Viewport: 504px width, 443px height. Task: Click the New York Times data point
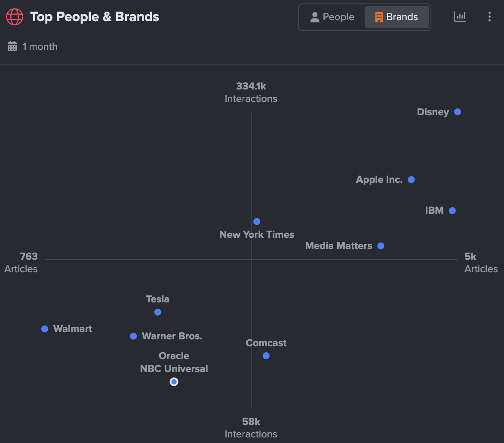pyautogui.click(x=257, y=221)
